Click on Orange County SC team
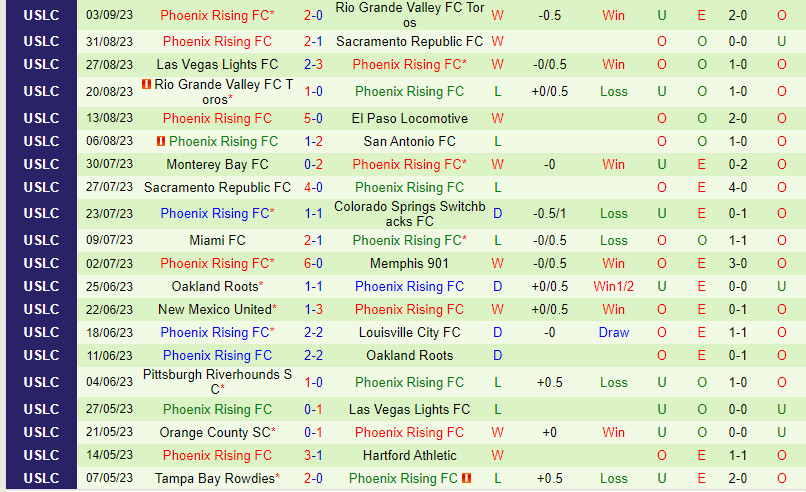This screenshot has height=492, width=806. 215,432
